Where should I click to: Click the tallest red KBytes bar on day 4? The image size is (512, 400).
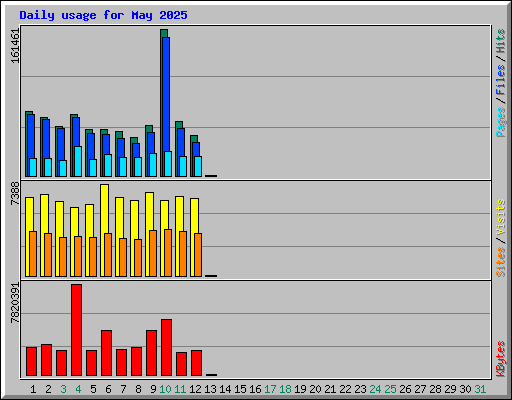[76, 330]
